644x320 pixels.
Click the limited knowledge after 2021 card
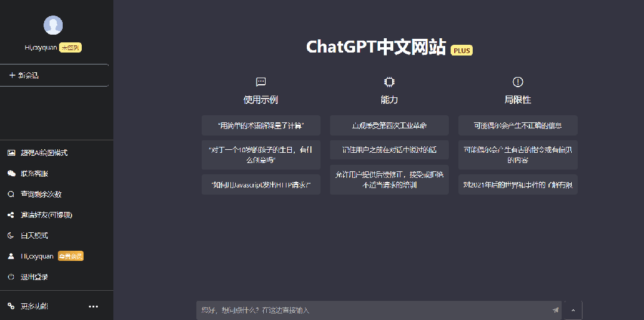pos(518,185)
